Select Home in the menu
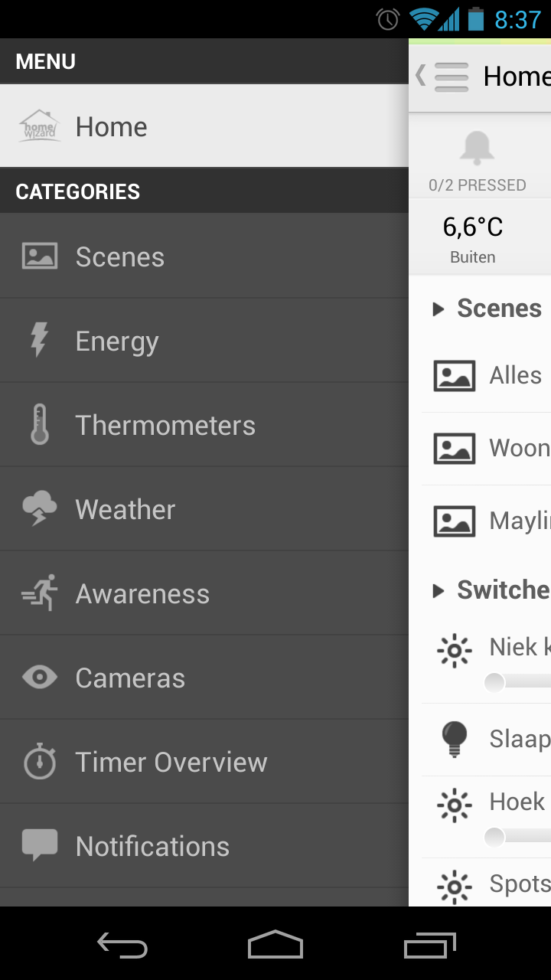This screenshot has height=980, width=551. [111, 126]
